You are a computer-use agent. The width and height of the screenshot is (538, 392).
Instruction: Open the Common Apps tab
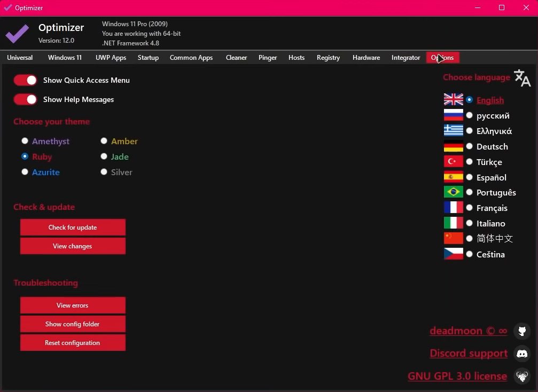tap(191, 58)
